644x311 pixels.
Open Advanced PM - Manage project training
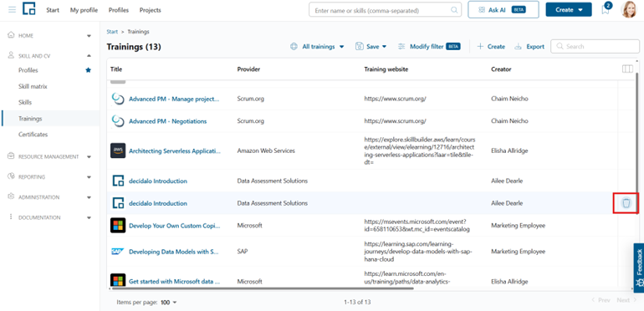point(174,99)
